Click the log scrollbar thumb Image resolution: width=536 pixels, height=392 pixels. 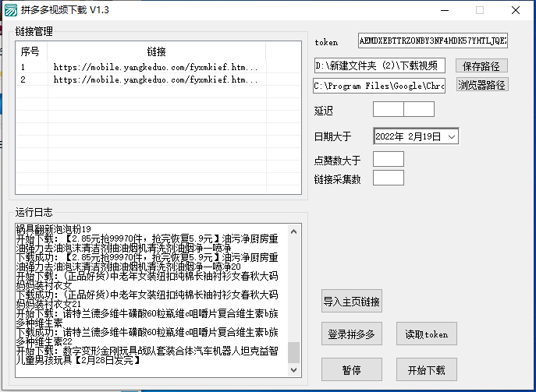[293, 352]
